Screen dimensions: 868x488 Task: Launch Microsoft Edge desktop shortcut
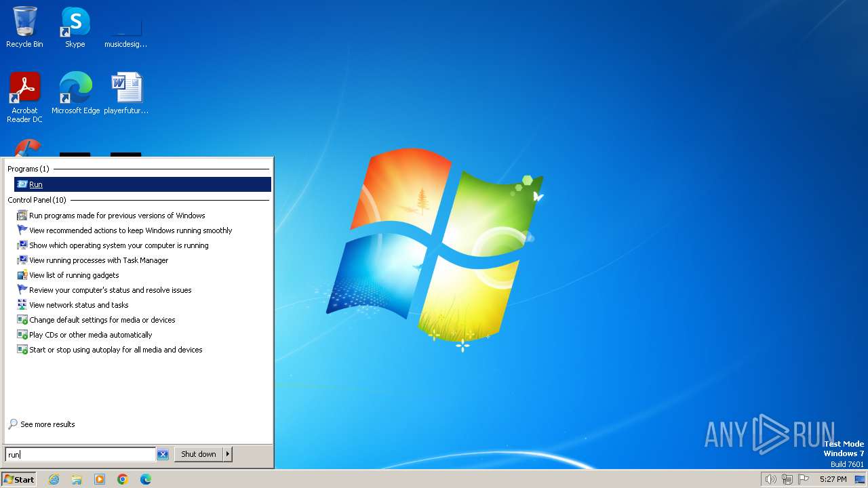point(75,93)
